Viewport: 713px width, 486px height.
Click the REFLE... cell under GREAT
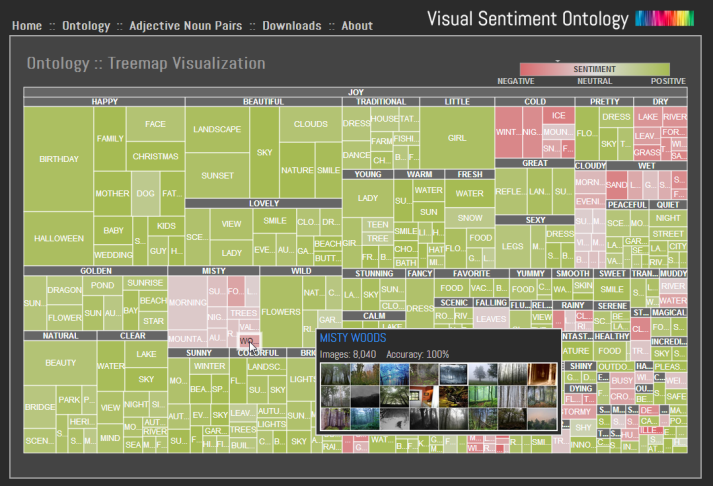click(x=511, y=191)
